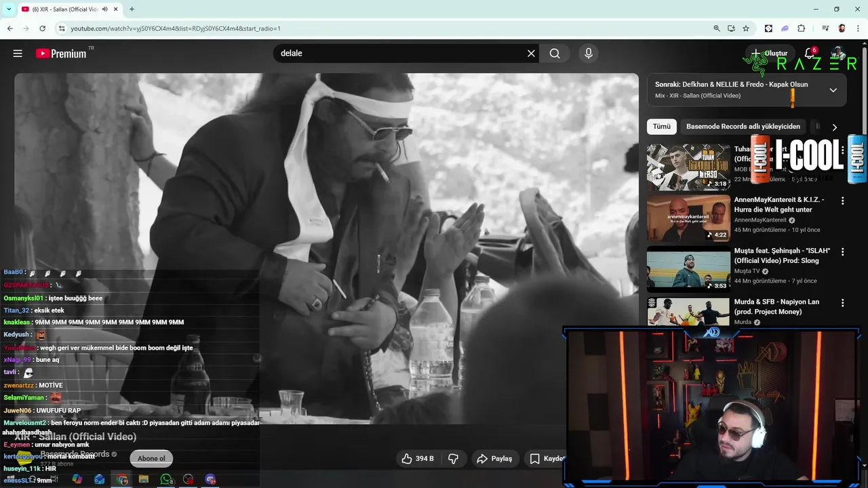Subscribe using Abone ol button
The height and width of the screenshot is (488, 868).
pos(151,459)
